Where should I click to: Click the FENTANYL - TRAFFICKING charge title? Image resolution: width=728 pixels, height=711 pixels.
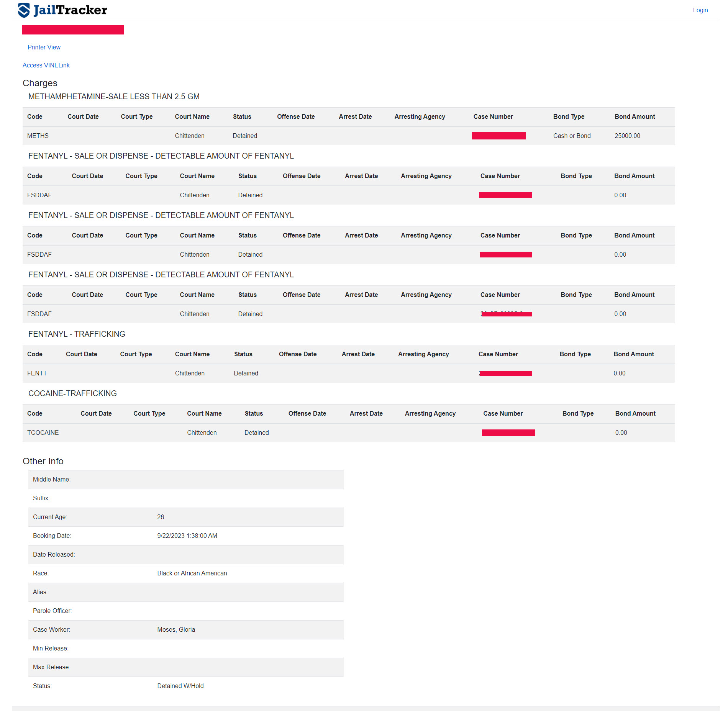pyautogui.click(x=77, y=334)
